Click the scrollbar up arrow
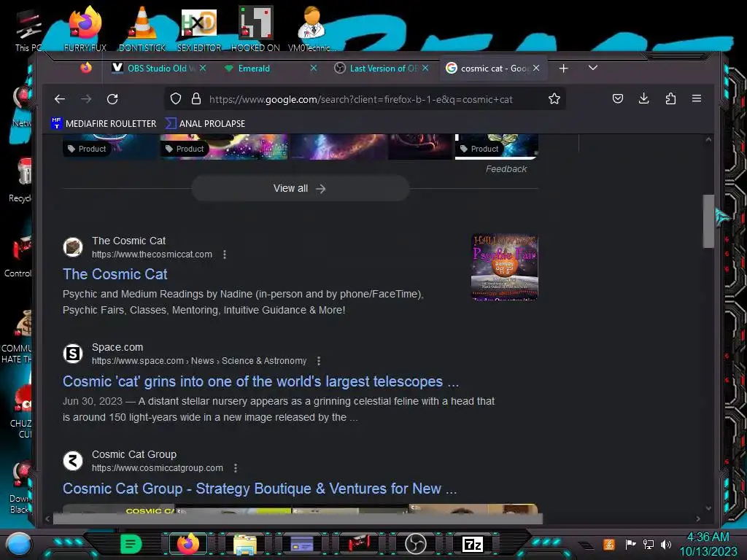The image size is (747, 560). pos(708,139)
